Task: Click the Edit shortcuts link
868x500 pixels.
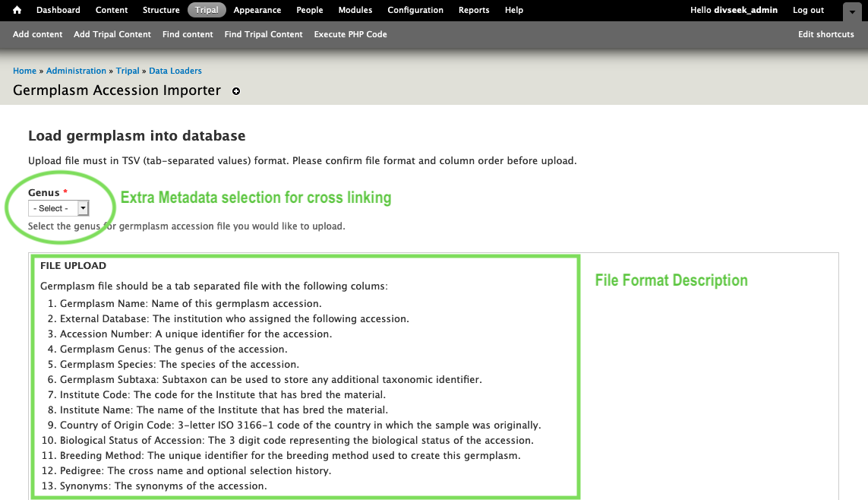Action: [x=826, y=34]
